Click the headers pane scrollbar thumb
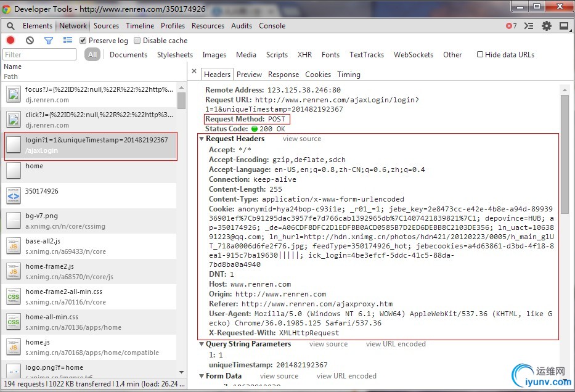The width and height of the screenshot is (575, 392). [x=565, y=153]
